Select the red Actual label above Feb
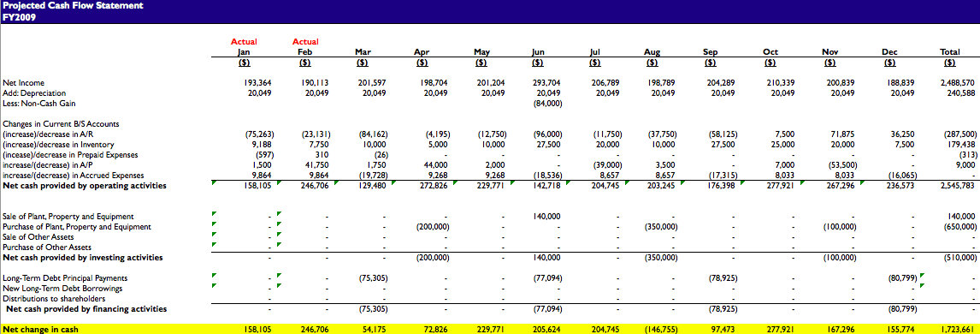 (x=305, y=42)
